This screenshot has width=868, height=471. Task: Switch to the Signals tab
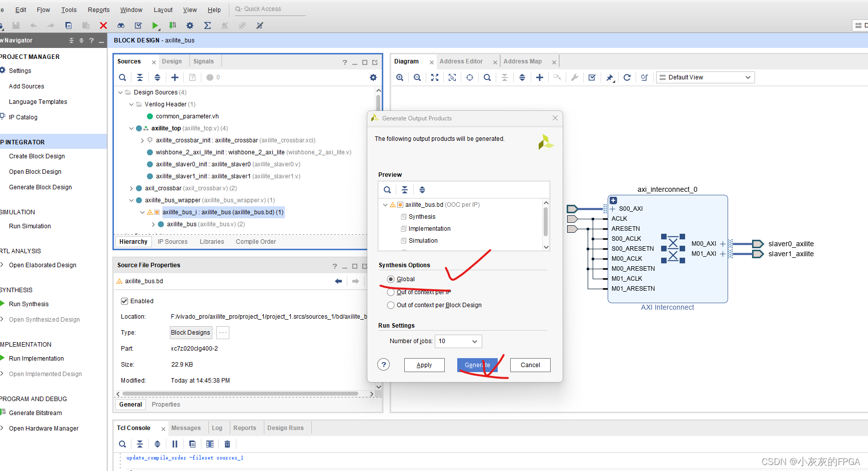coord(203,61)
